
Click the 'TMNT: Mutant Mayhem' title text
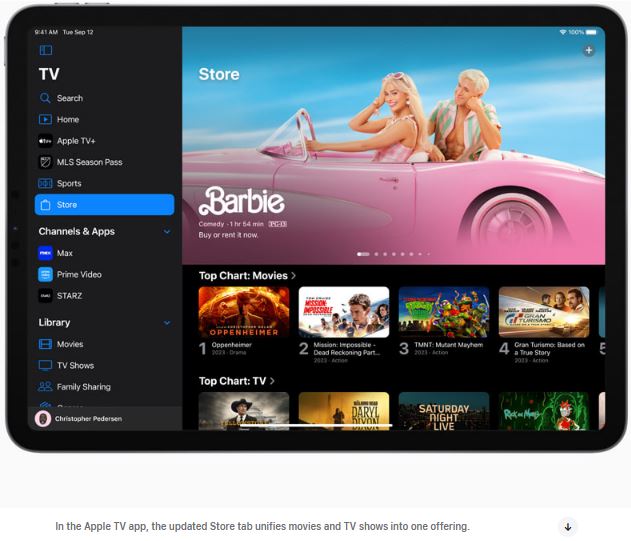click(x=449, y=345)
